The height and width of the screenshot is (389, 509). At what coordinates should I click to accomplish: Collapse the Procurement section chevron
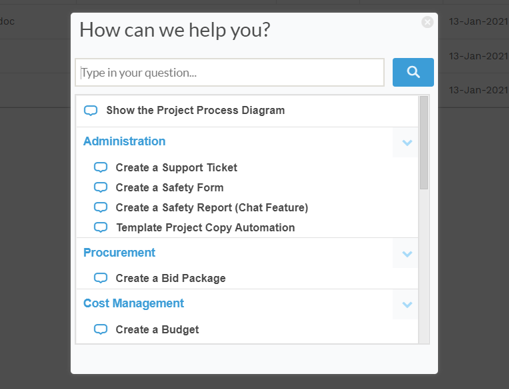click(407, 254)
